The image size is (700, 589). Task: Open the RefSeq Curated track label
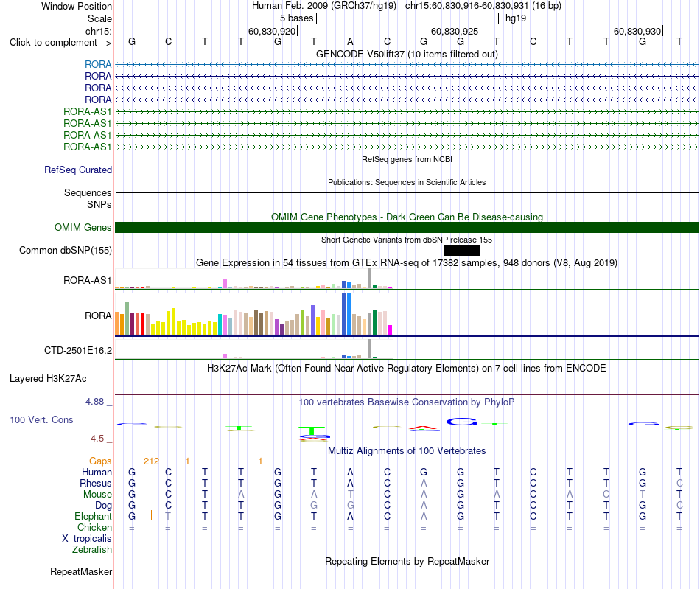click(x=78, y=170)
